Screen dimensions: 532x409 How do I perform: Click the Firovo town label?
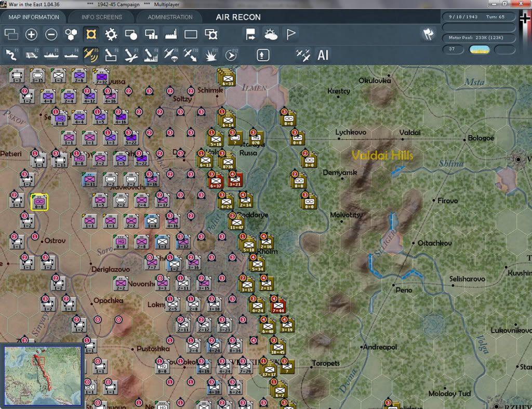(447, 201)
